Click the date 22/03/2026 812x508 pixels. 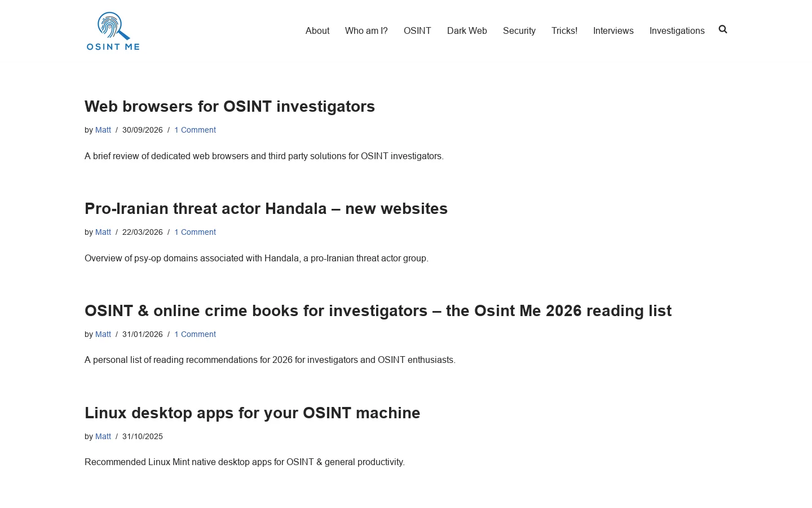pyautogui.click(x=143, y=232)
